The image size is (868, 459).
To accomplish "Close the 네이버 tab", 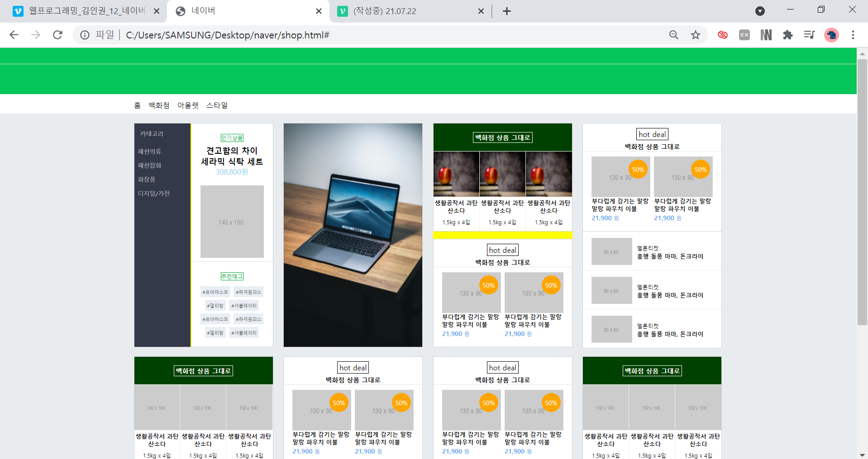I will tap(319, 11).
